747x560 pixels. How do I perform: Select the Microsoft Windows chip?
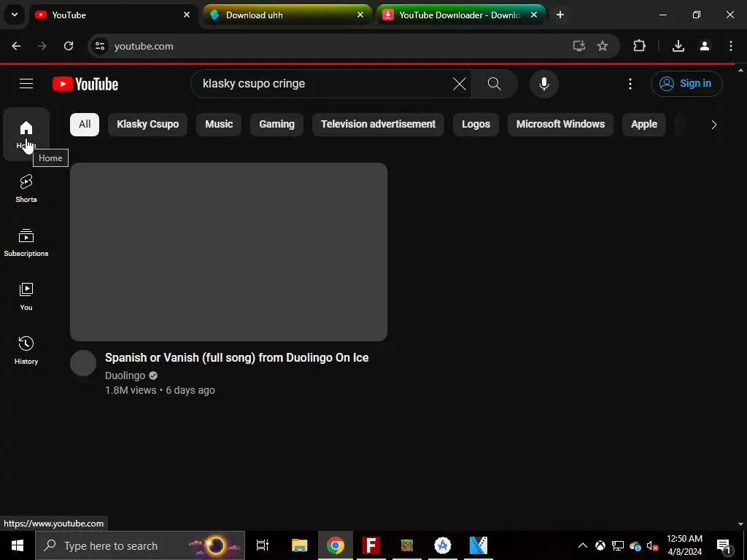560,124
